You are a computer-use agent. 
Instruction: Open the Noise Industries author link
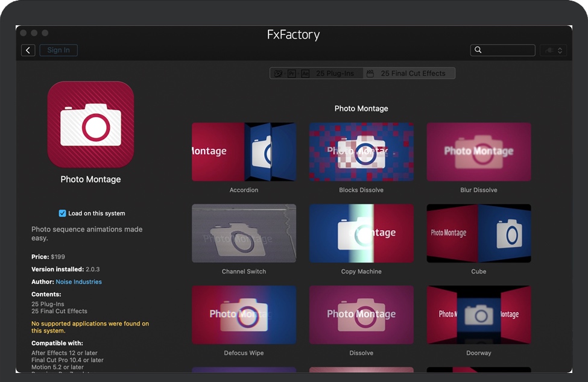pos(79,281)
